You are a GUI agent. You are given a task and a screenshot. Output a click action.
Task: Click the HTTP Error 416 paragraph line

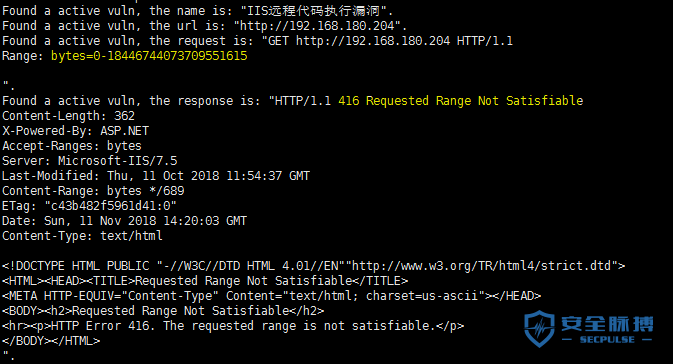point(233,326)
